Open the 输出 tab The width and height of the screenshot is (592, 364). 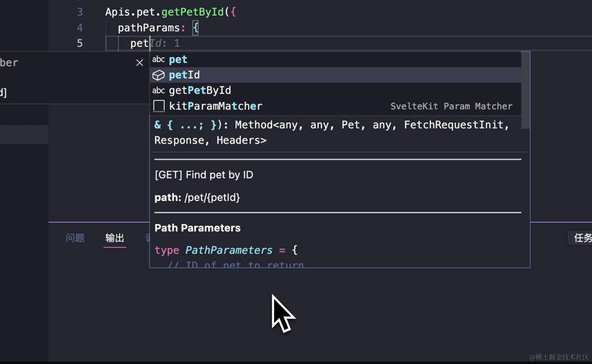tap(115, 238)
